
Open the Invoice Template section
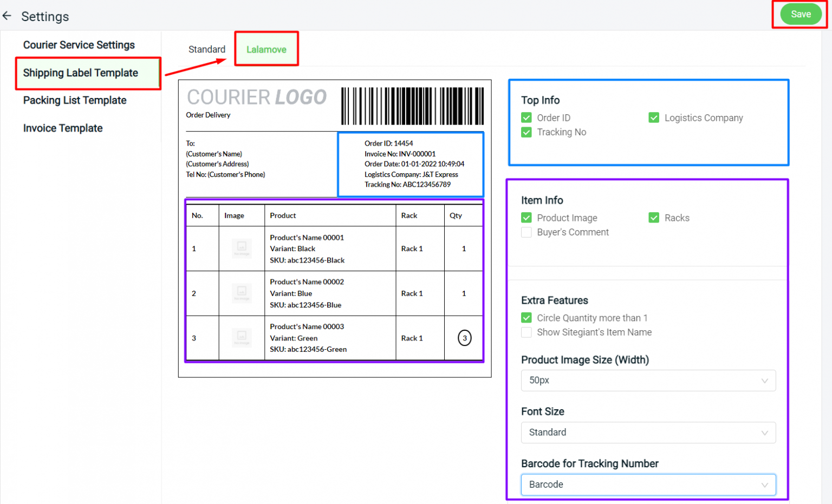[62, 128]
